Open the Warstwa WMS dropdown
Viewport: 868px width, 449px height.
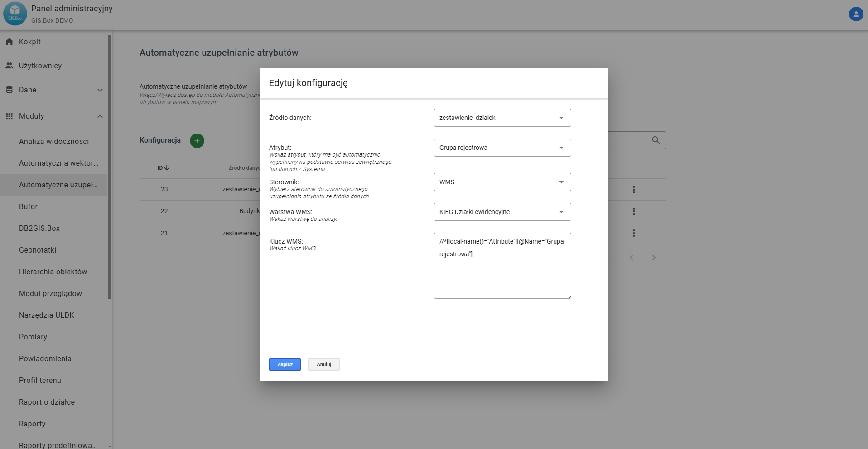click(502, 212)
